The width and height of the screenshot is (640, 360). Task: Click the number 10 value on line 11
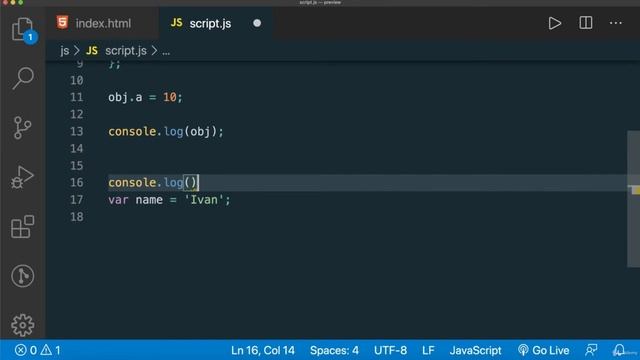click(169, 97)
